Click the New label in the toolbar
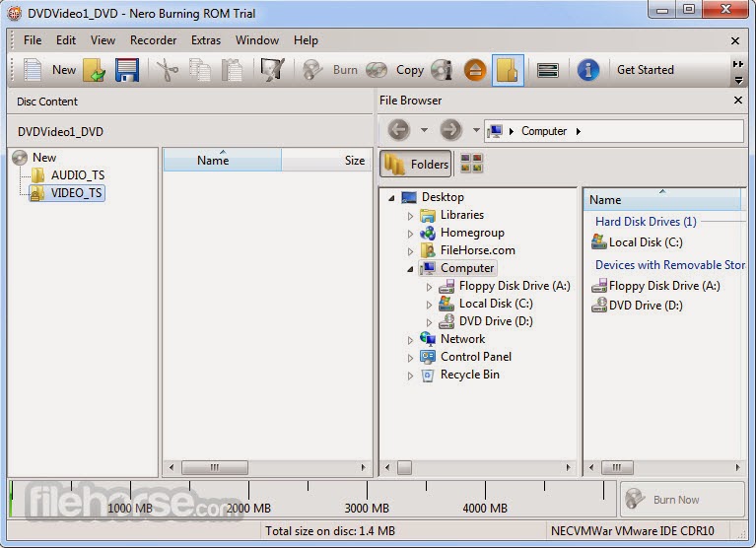756x548 pixels. [x=64, y=70]
